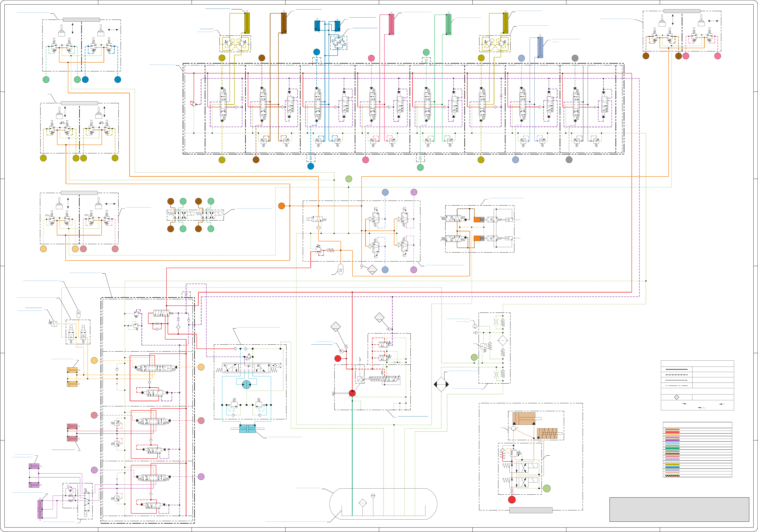
Task: Select the red pump circle on the green suction line
Action: 352,393
